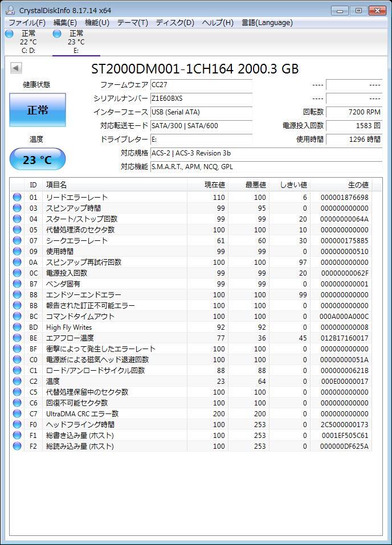Image resolution: width=392 pixels, height=545 pixels.
Task: Click the power-on count field 1583 回
Action: (354, 126)
